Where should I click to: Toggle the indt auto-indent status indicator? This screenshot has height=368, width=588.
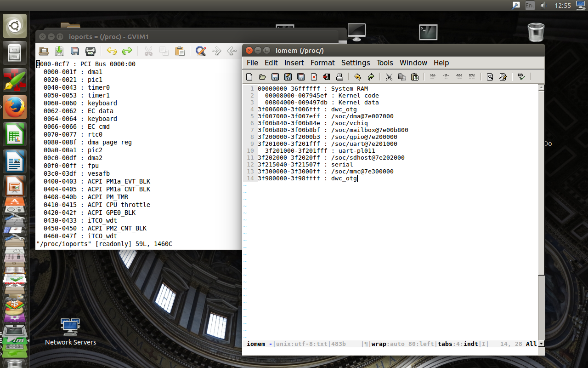tap(470, 344)
